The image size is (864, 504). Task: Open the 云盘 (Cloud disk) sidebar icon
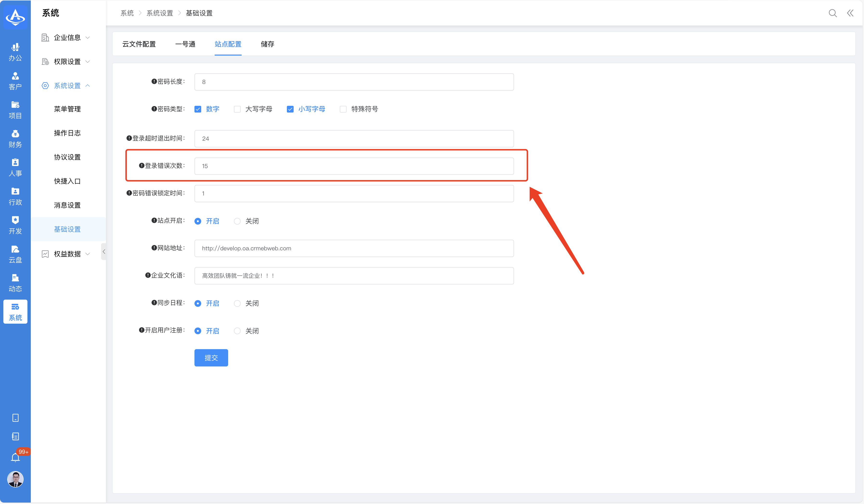coord(15,254)
